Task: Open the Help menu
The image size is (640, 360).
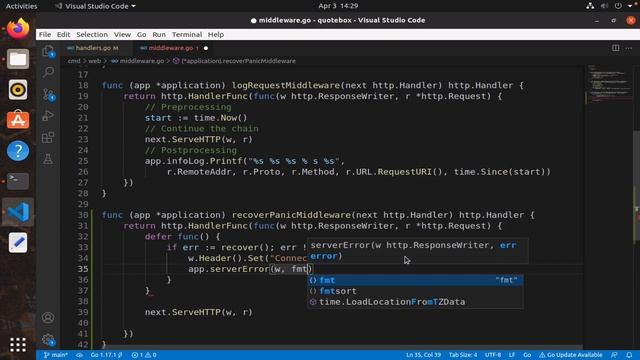Action: click(216, 35)
